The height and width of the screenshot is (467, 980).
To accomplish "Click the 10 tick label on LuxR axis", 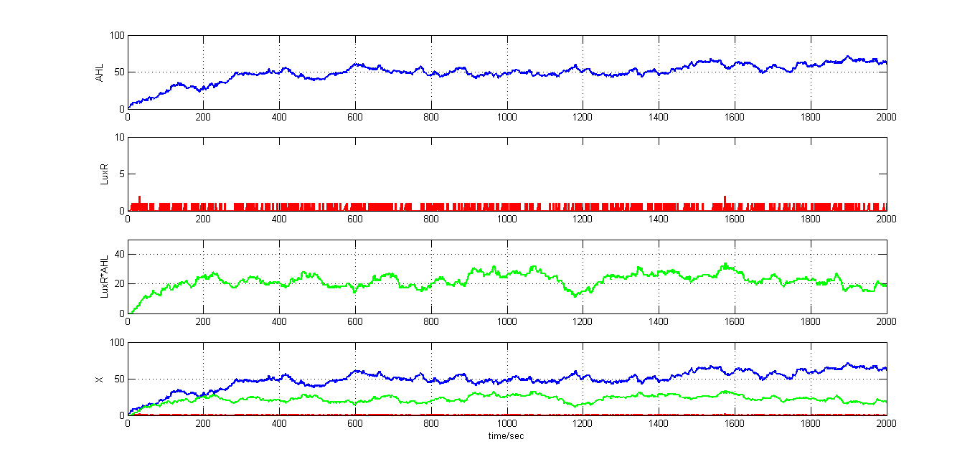I will 119,137.
